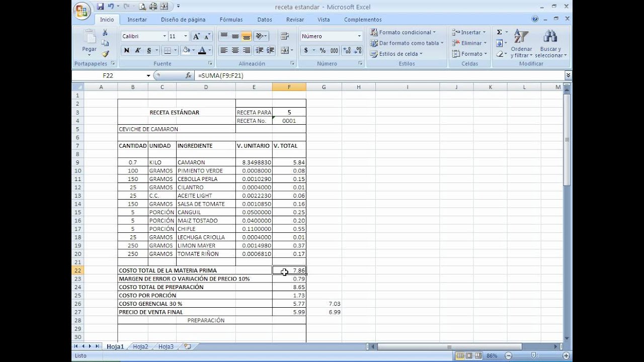Toggle italic (K) formatting

(x=138, y=50)
